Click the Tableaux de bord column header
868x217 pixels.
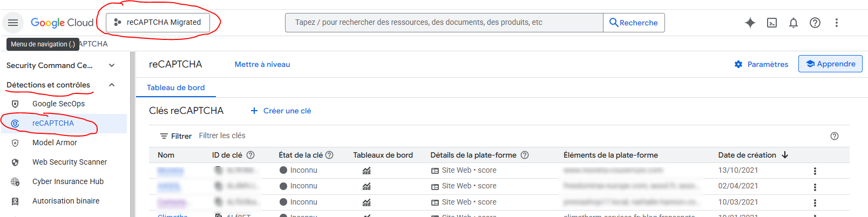(x=383, y=155)
